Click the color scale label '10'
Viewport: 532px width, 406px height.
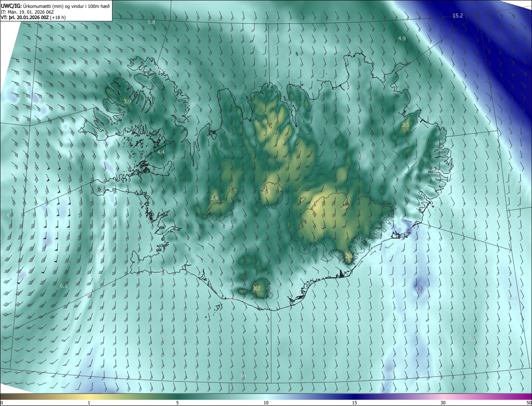point(266,403)
